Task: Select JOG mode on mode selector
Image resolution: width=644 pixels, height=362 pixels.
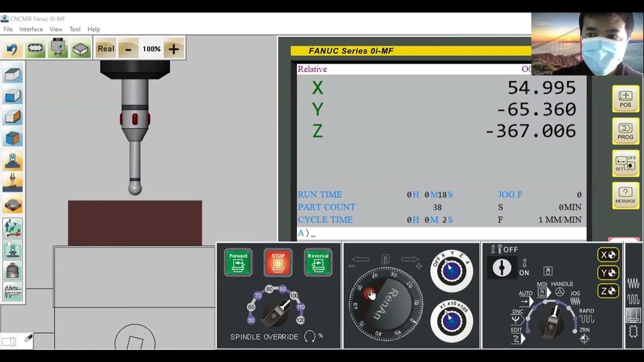Action: point(575,298)
